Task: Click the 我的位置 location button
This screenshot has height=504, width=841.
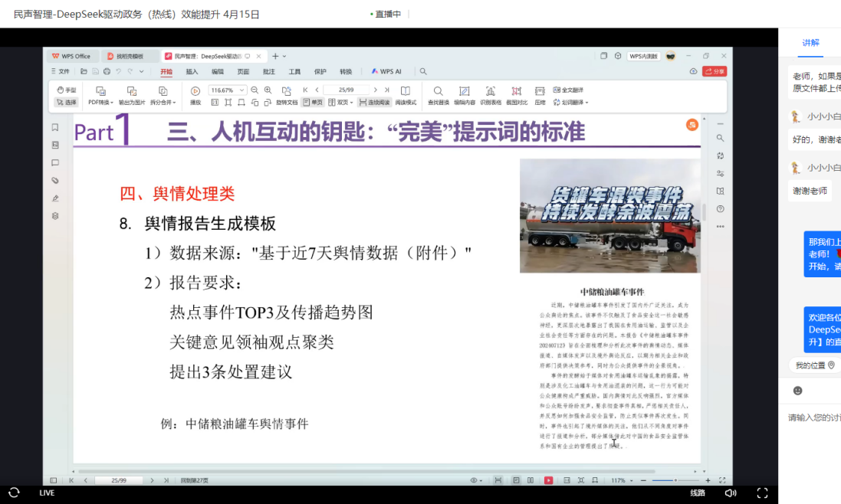Action: click(x=814, y=365)
